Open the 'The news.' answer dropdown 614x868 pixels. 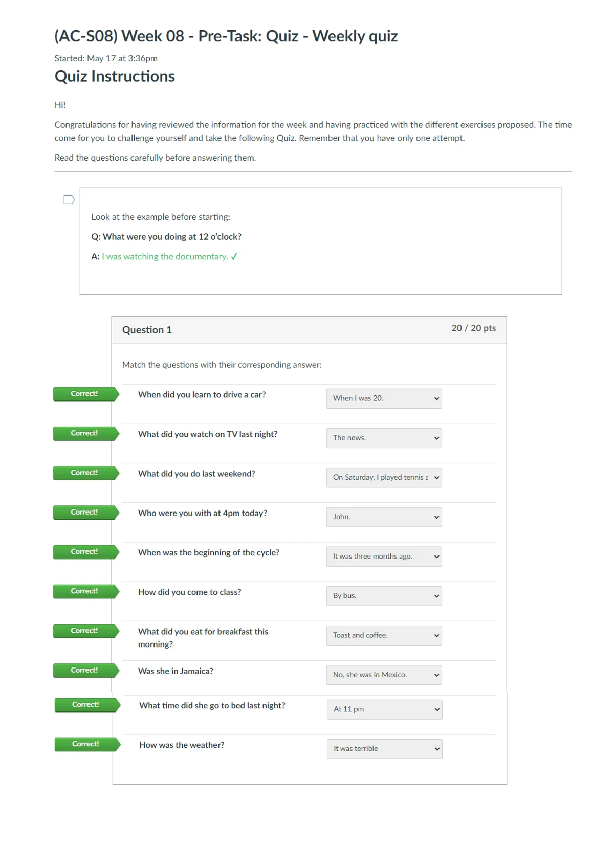pyautogui.click(x=384, y=438)
